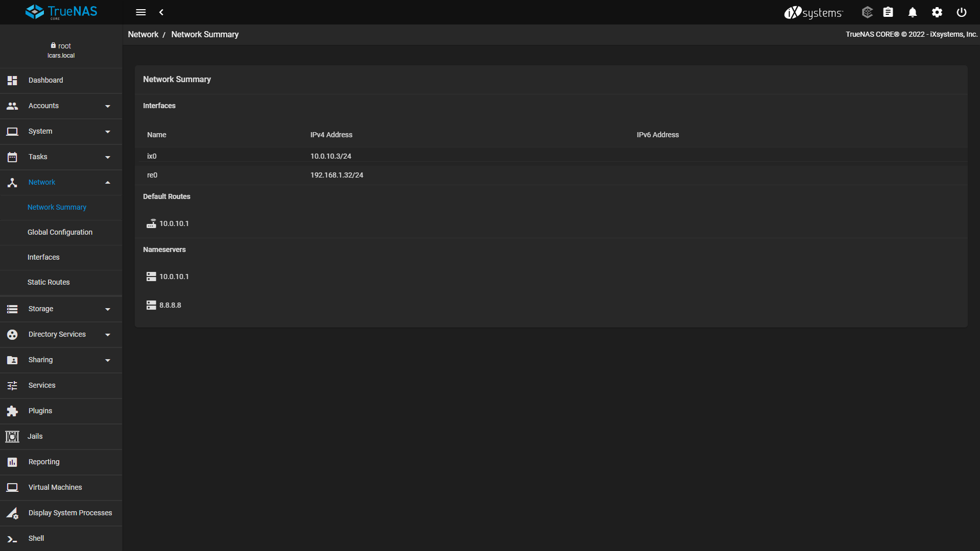Open the task manager clipboard icon

tap(888, 12)
